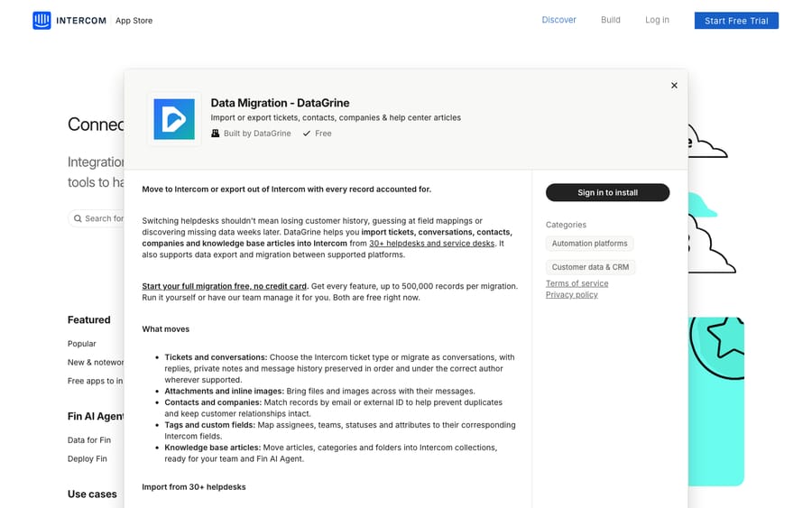Click the Free checkmark icon
The height and width of the screenshot is (508, 812).
[x=307, y=134]
